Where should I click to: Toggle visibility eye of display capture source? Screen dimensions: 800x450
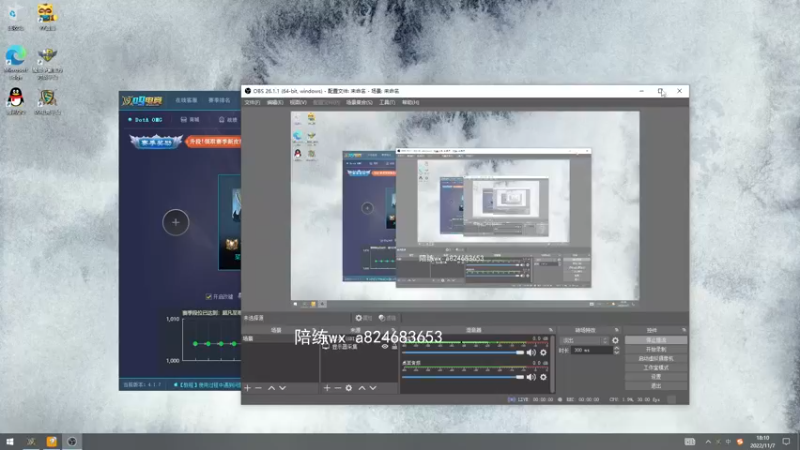[x=385, y=346]
